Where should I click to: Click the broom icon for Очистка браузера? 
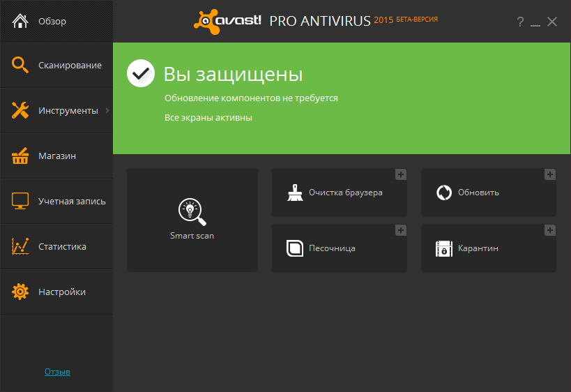(295, 193)
